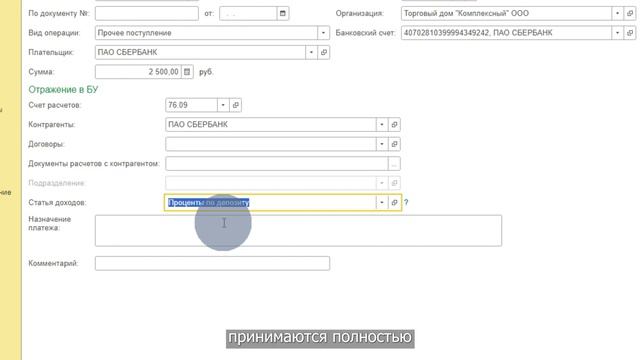Image resolution: width=640 pixels, height=360 pixels.
Task: Click the Документы расчетов с контрагентом field
Action: tap(277, 164)
